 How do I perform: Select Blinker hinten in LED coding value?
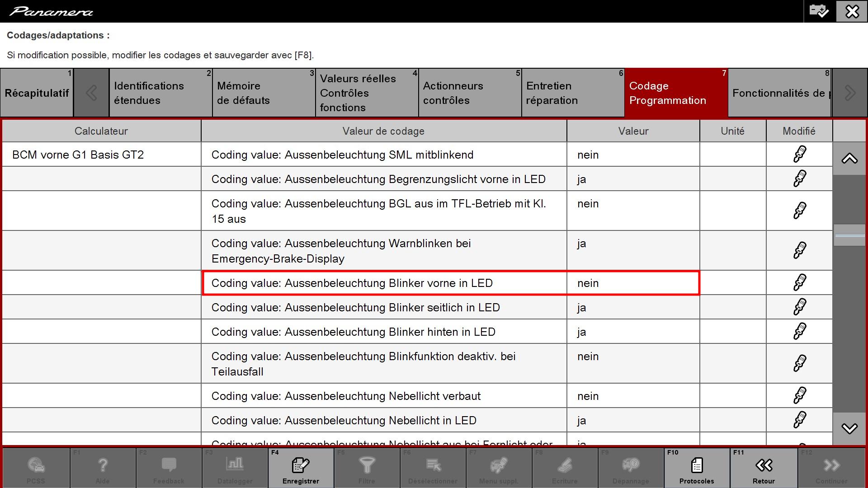[x=383, y=332]
